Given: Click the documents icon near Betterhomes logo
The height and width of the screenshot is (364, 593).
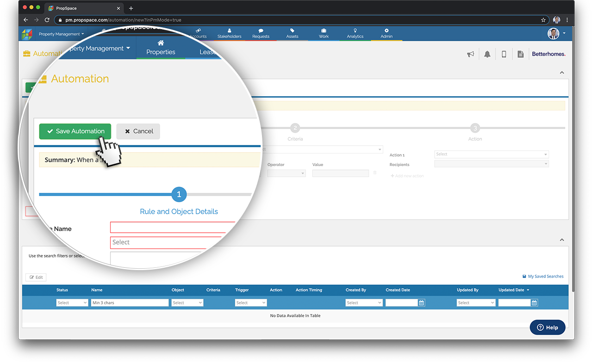Looking at the screenshot, I should tap(520, 54).
